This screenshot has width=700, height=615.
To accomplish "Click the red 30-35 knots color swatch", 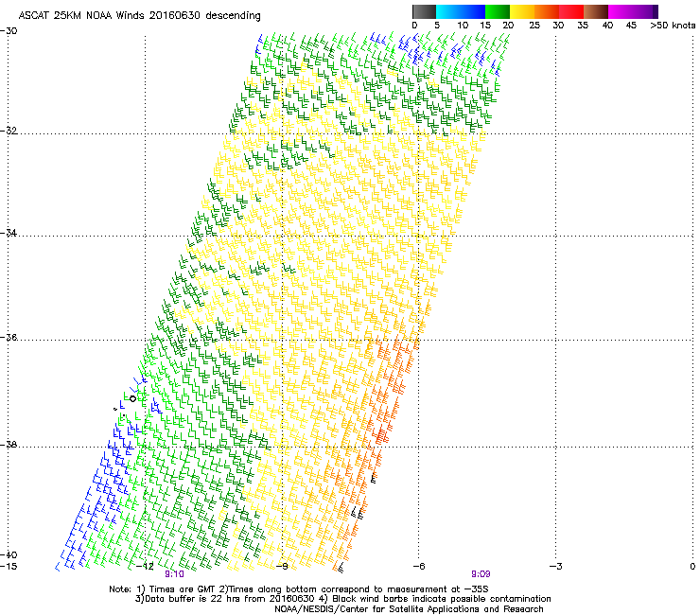I will (571, 11).
